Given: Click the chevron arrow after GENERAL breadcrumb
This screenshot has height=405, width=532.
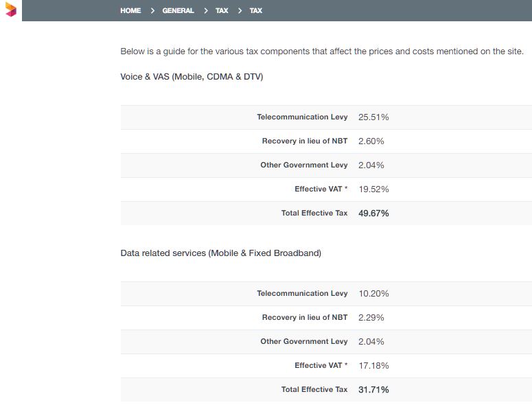Looking at the screenshot, I should click(206, 10).
